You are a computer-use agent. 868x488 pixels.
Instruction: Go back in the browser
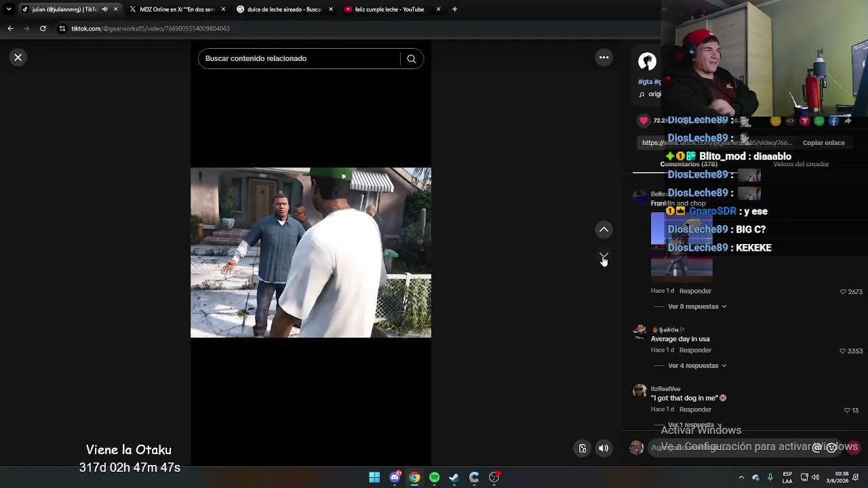[10, 28]
